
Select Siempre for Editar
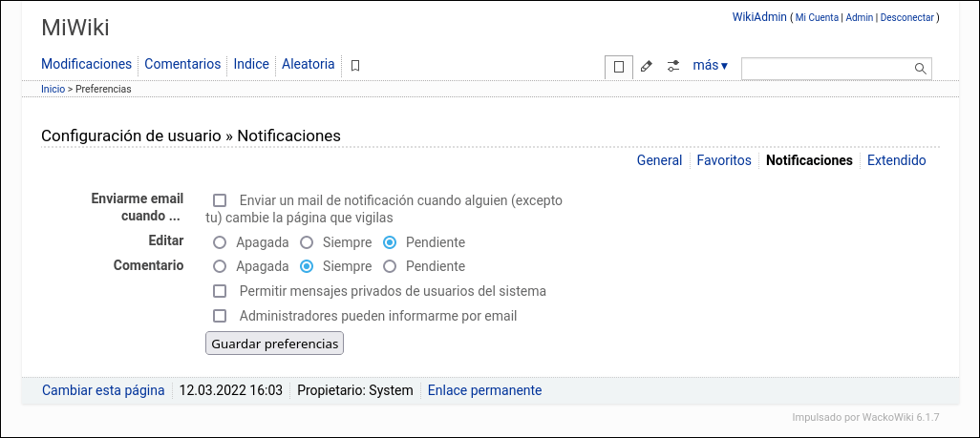(x=307, y=242)
